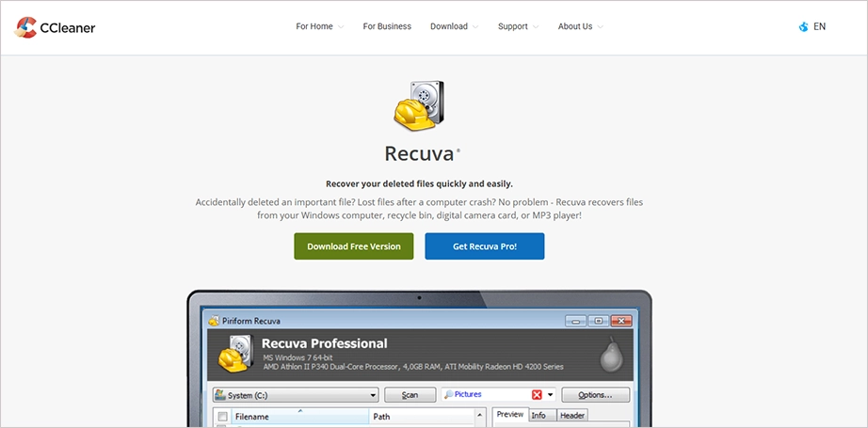Screen dimensions: 868x428
Task: Sort by the Filename column header
Action: tap(299, 417)
